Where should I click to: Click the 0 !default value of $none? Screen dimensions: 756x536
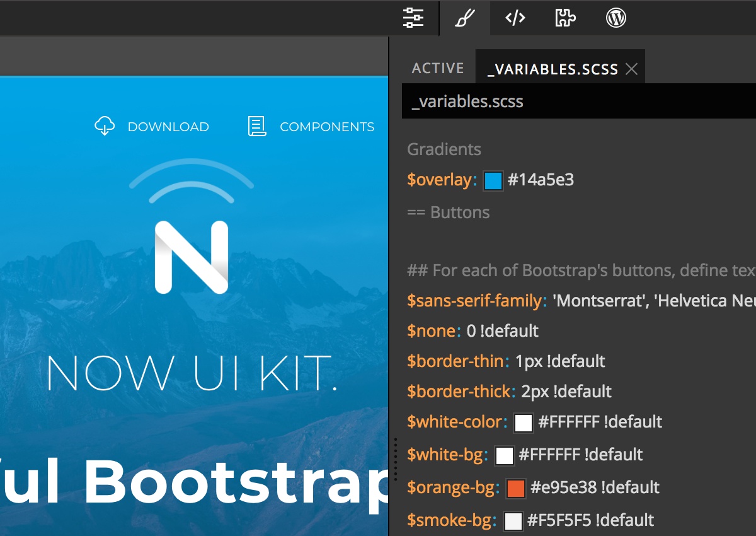tap(503, 331)
